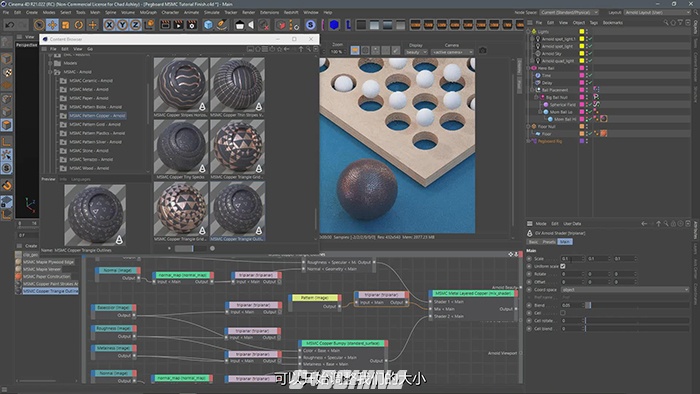Toggle Arnold Sky enable checkmark
Viewport: 700px width, 394px height.
tap(589, 54)
